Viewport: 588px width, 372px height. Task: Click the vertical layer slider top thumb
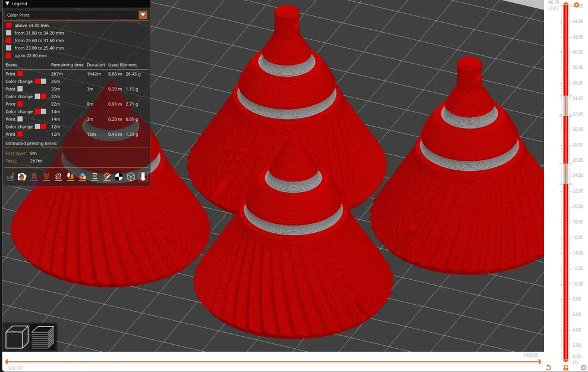[x=566, y=5]
